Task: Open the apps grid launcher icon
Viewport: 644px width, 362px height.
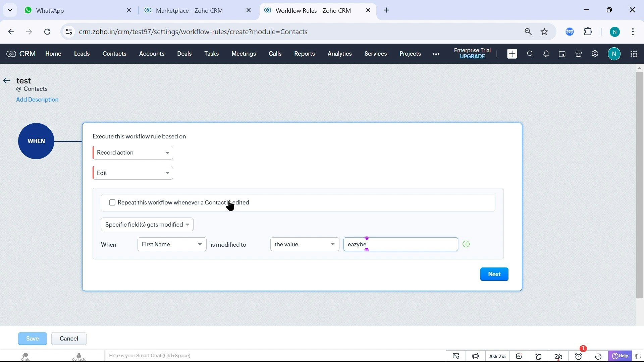Action: click(634, 54)
